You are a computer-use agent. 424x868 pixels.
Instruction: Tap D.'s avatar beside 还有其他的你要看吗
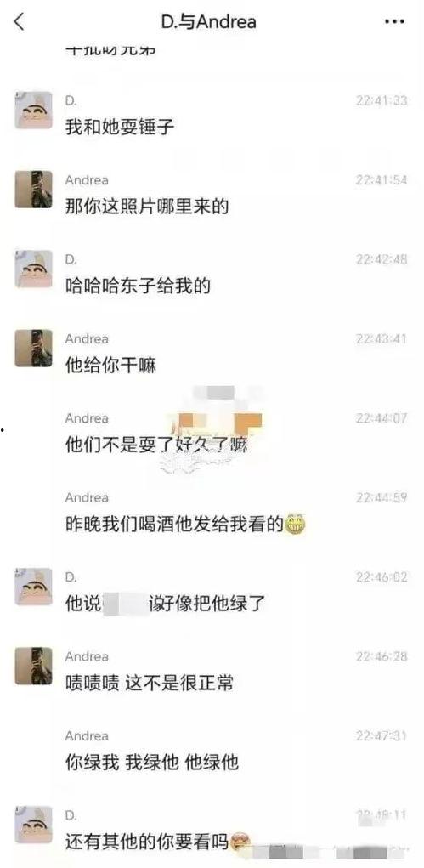tap(33, 825)
